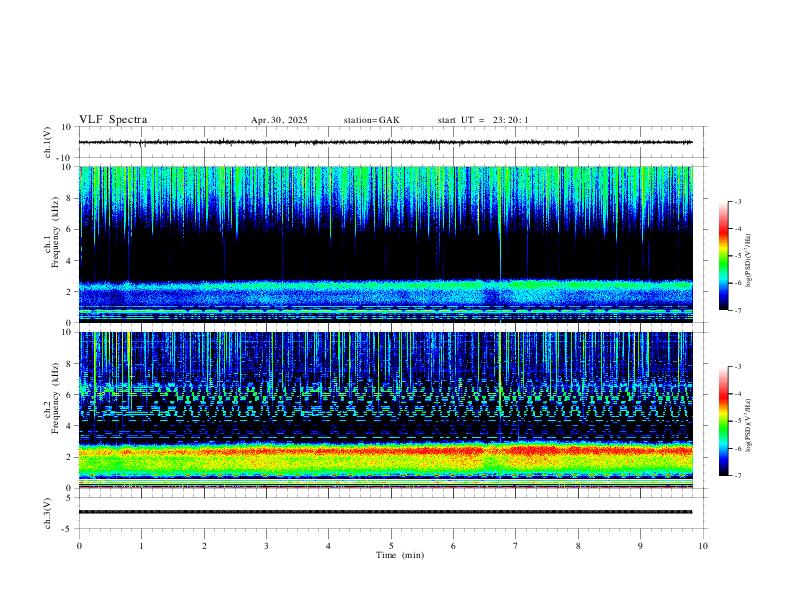Click the "2" kHz tick label of the ch.2 spectrogram
792x612 pixels.
point(70,457)
